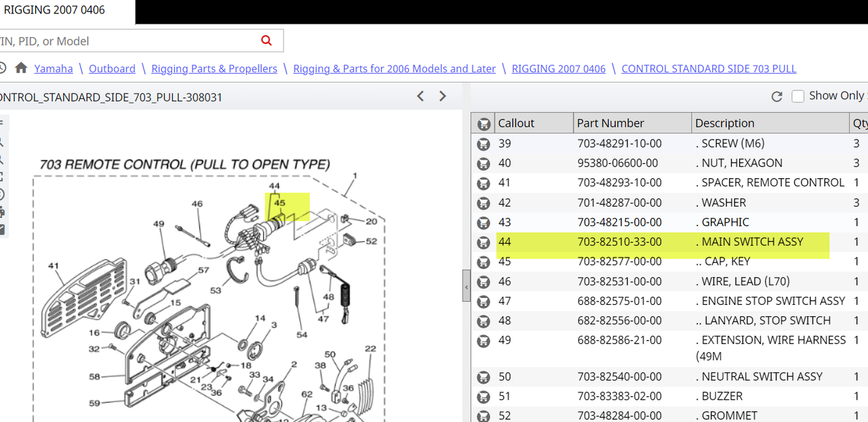Add callout 50 NEUTRAL SWITCH ASSY to cart
Viewport: 868px width, 422px height.
pyautogui.click(x=484, y=377)
